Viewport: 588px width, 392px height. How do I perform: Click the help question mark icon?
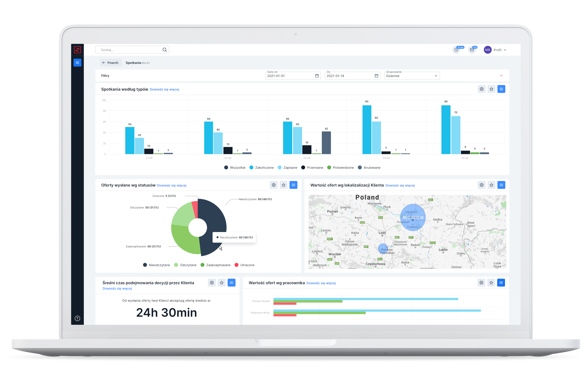point(77,318)
